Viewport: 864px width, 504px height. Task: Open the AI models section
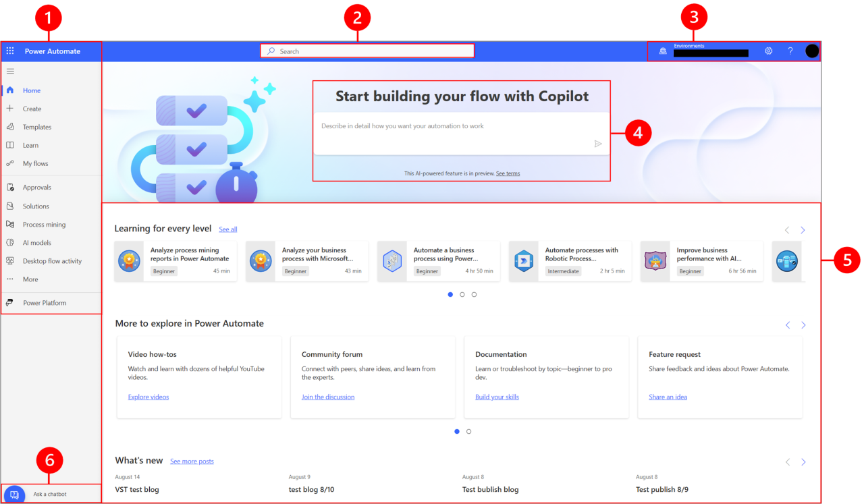pyautogui.click(x=36, y=242)
